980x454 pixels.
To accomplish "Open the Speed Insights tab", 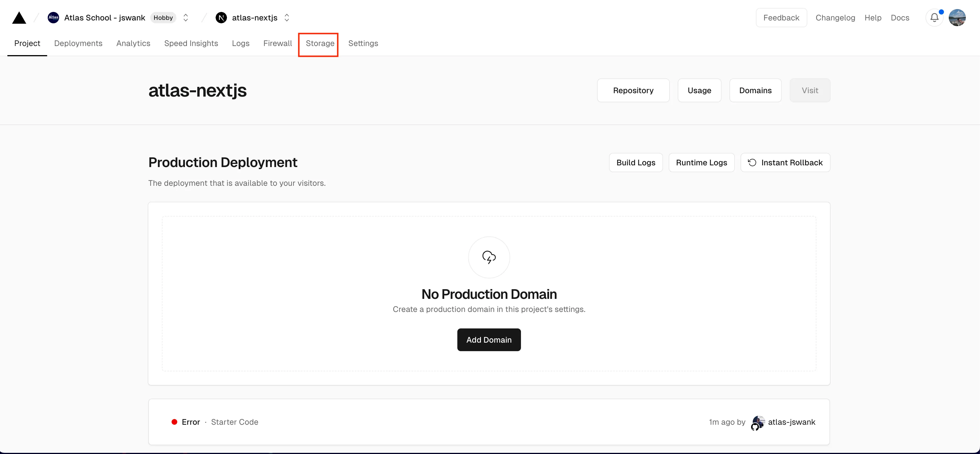I will (191, 43).
